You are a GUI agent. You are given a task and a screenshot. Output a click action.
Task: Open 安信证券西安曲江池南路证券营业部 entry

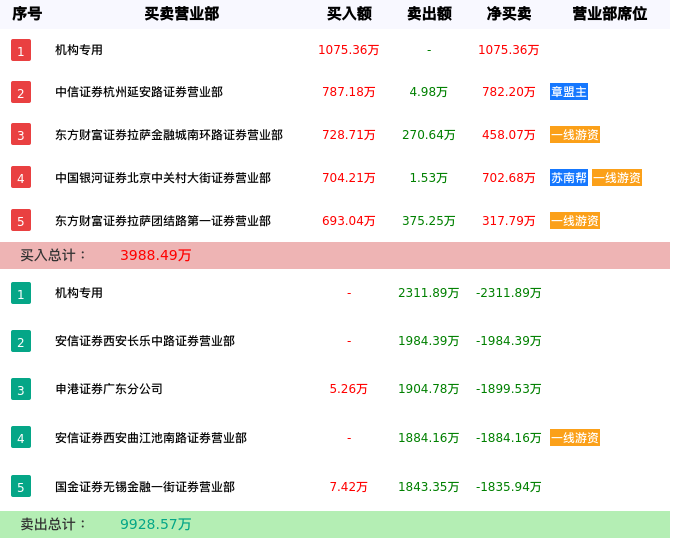coord(151,437)
